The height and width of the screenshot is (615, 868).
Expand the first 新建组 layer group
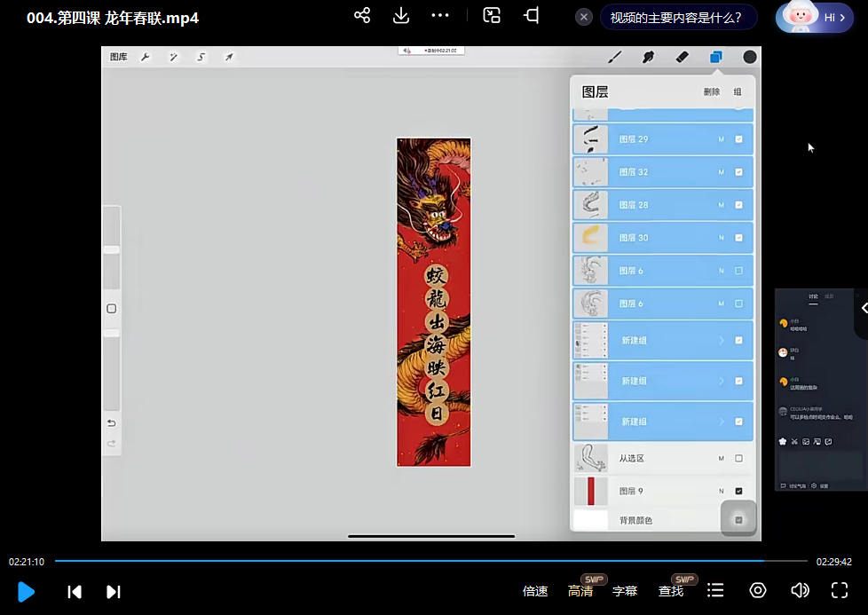click(x=721, y=340)
